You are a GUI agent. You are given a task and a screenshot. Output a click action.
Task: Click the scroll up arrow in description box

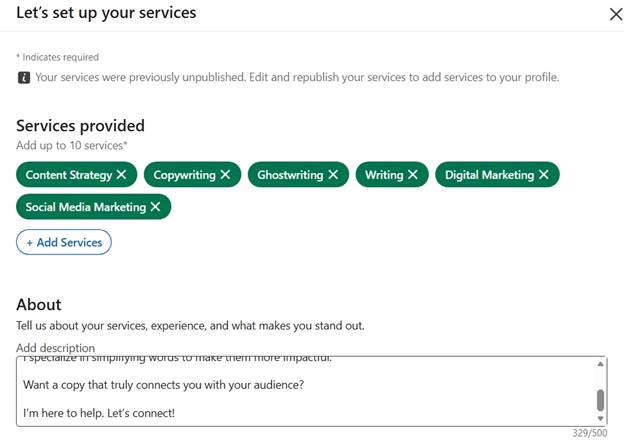pos(601,364)
